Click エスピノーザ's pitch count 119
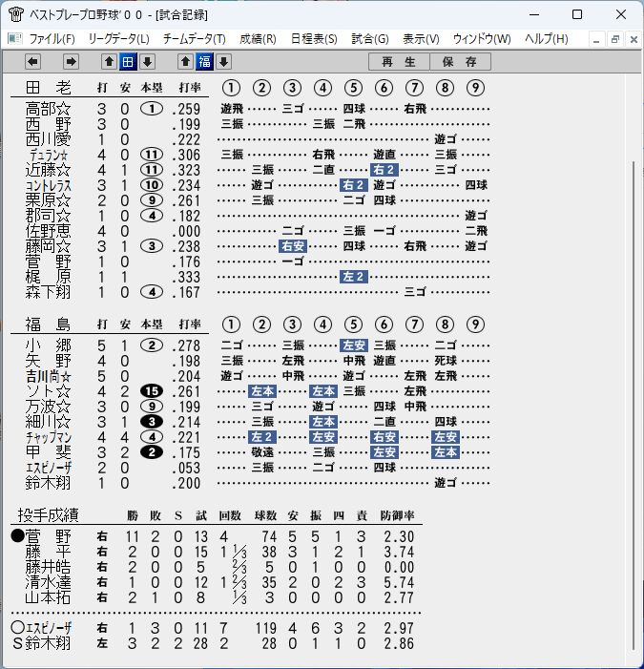Image resolution: width=644 pixels, height=669 pixels. tap(266, 628)
